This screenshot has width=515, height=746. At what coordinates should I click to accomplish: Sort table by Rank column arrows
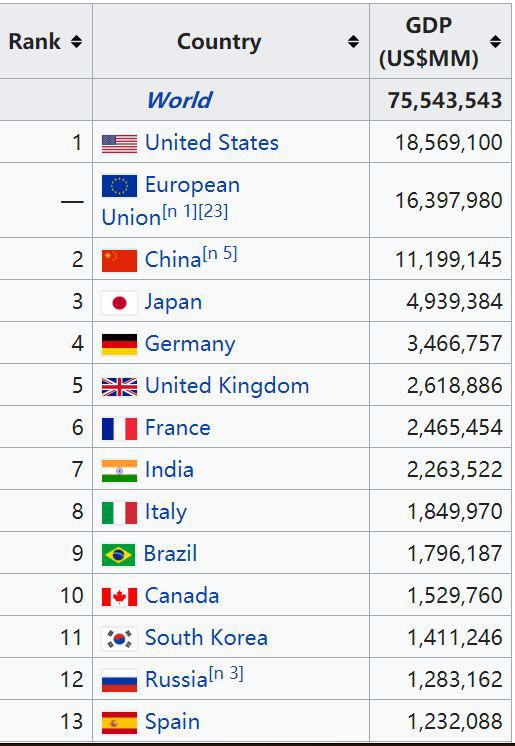click(76, 42)
